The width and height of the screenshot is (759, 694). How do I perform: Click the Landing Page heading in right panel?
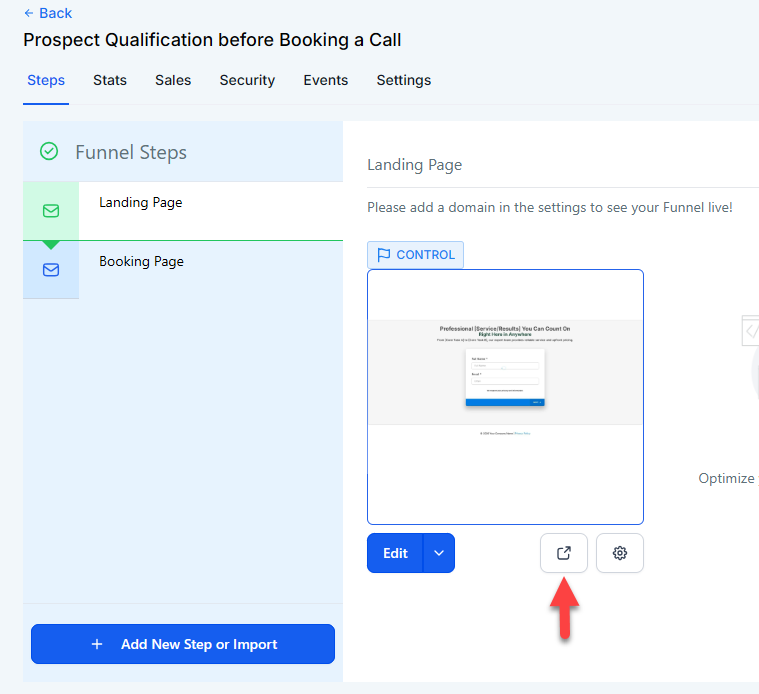point(415,165)
